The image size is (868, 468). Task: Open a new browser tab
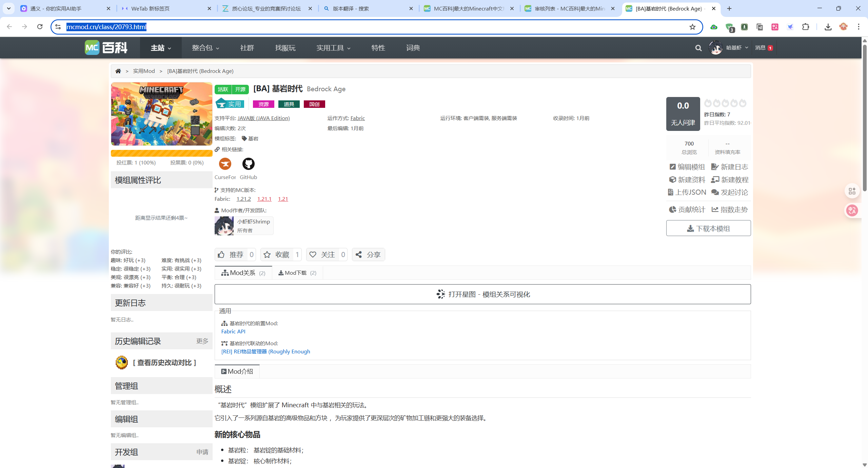click(x=729, y=8)
